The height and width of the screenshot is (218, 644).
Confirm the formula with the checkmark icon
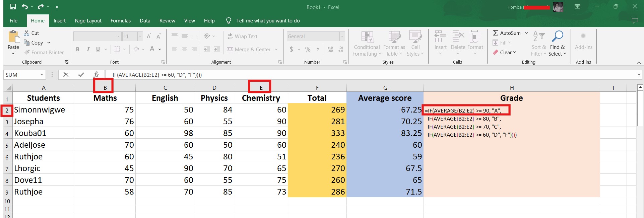81,75
